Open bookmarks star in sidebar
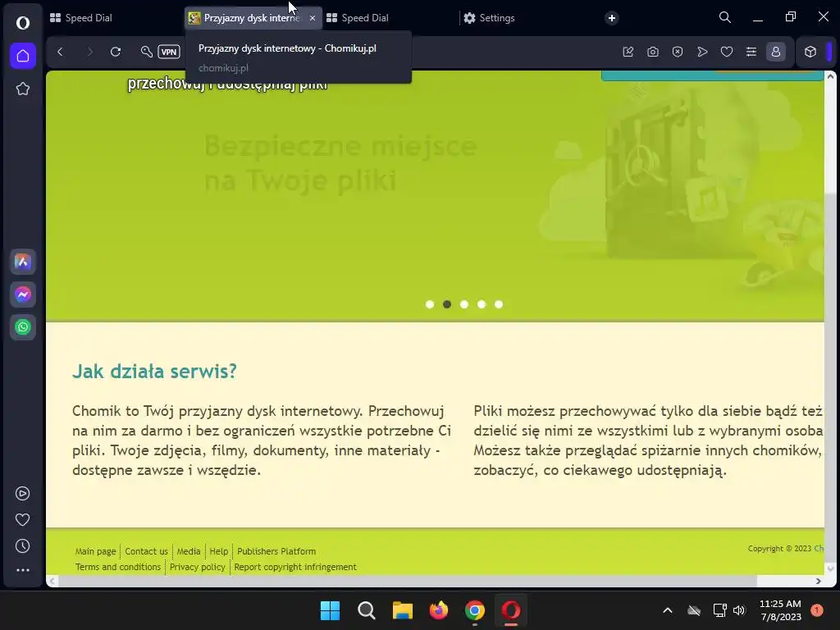Image resolution: width=840 pixels, height=630 pixels. [x=22, y=89]
